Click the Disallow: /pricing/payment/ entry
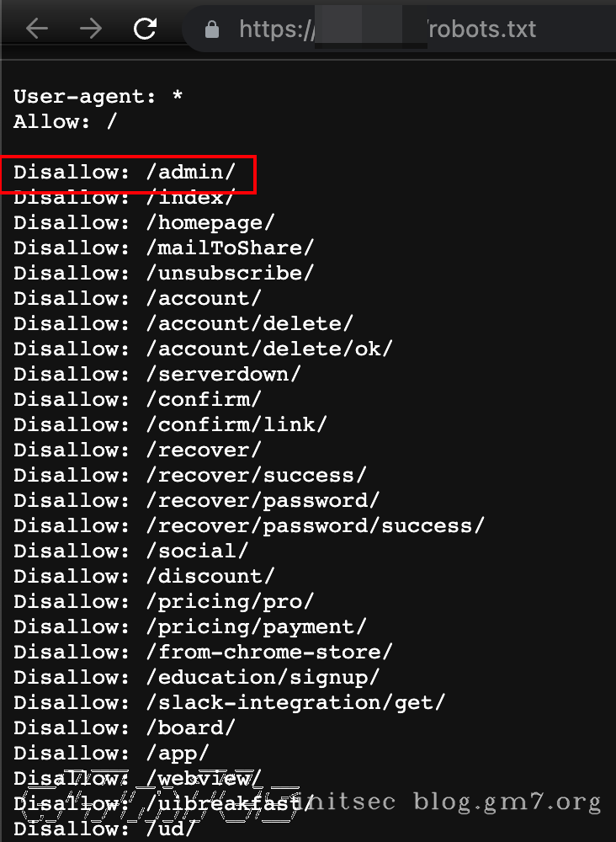Screen dimensions: 616x842 click(189, 627)
